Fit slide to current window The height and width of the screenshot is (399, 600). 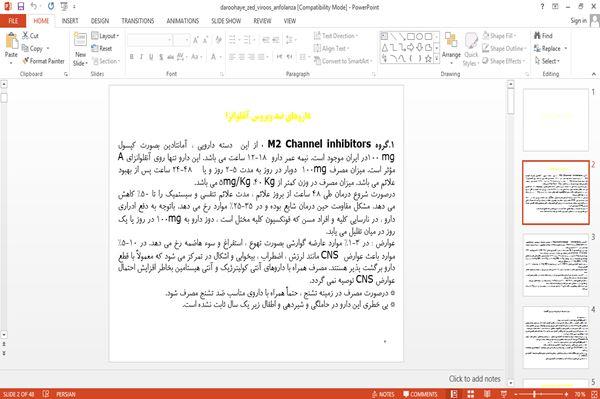pyautogui.click(x=594, y=394)
